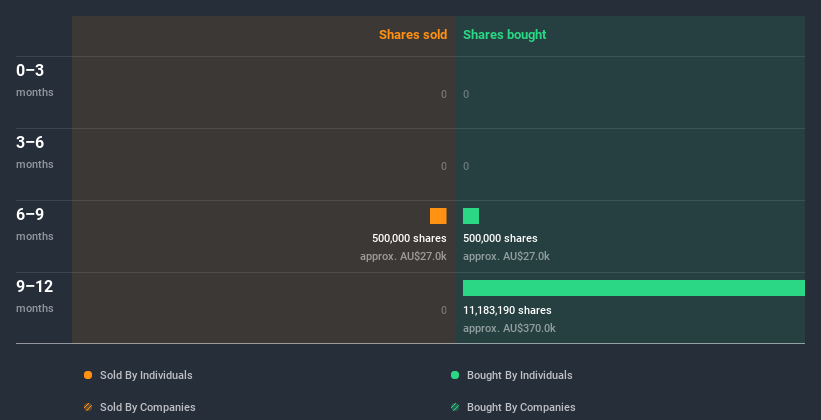Image resolution: width=821 pixels, height=420 pixels.
Task: Click the sold-side approx. AU$27.0k text
Action: (403, 257)
